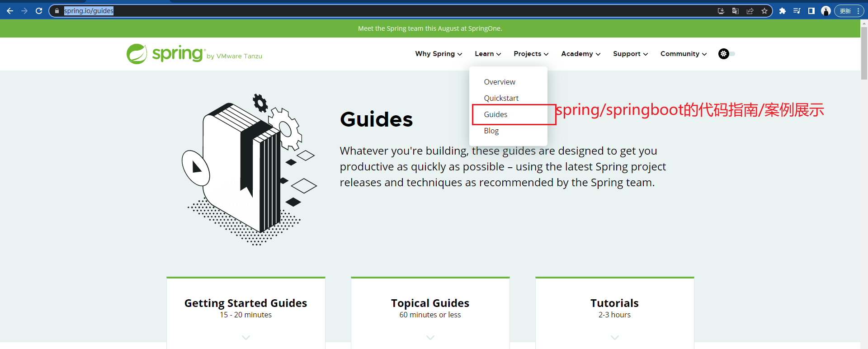
Task: Expand chevron under Getting Started Guides
Action: [x=246, y=337]
